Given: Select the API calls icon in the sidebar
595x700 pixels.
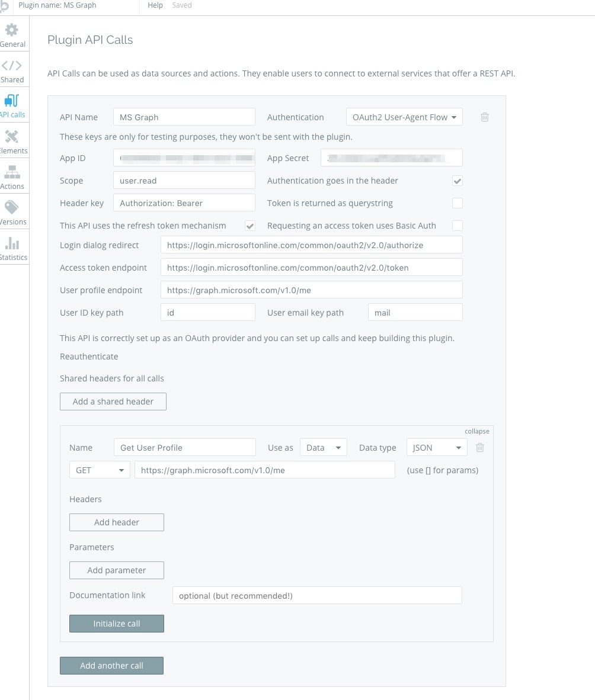Looking at the screenshot, I should click(x=12, y=101).
